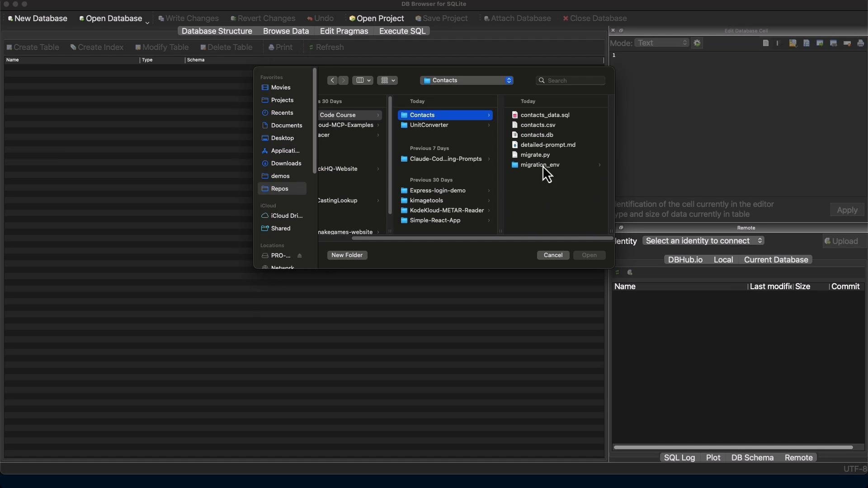Open the Select an identity dropdown
The image size is (868, 488).
(x=703, y=241)
